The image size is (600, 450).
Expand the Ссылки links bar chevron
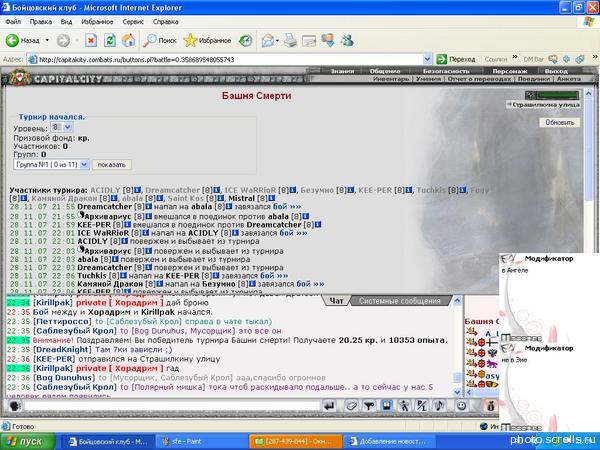pyautogui.click(x=515, y=58)
